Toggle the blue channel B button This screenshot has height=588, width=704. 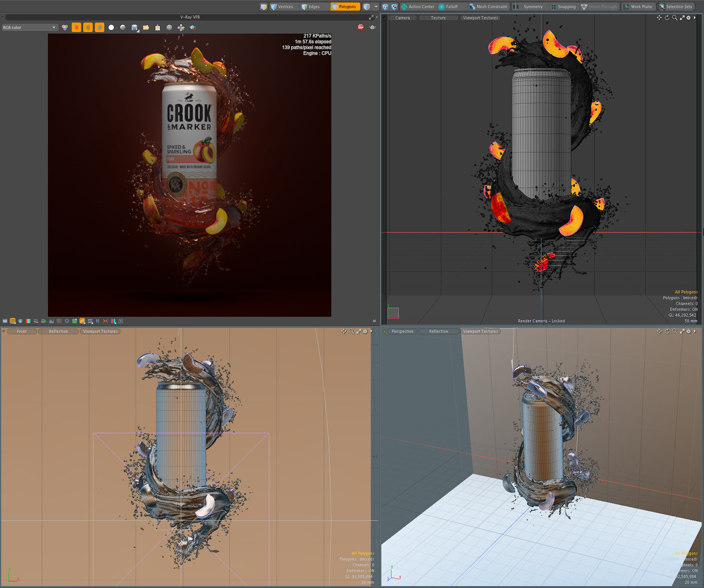pos(100,27)
